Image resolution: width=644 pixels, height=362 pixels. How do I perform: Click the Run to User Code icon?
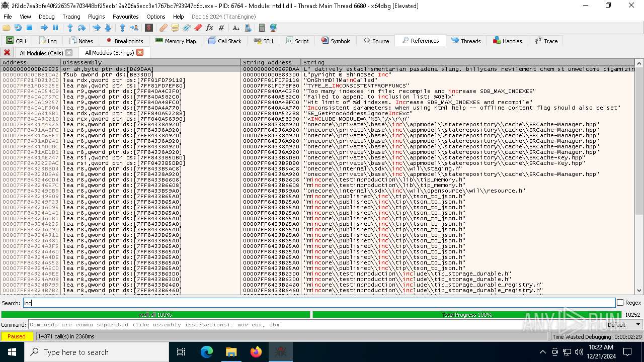click(134, 28)
